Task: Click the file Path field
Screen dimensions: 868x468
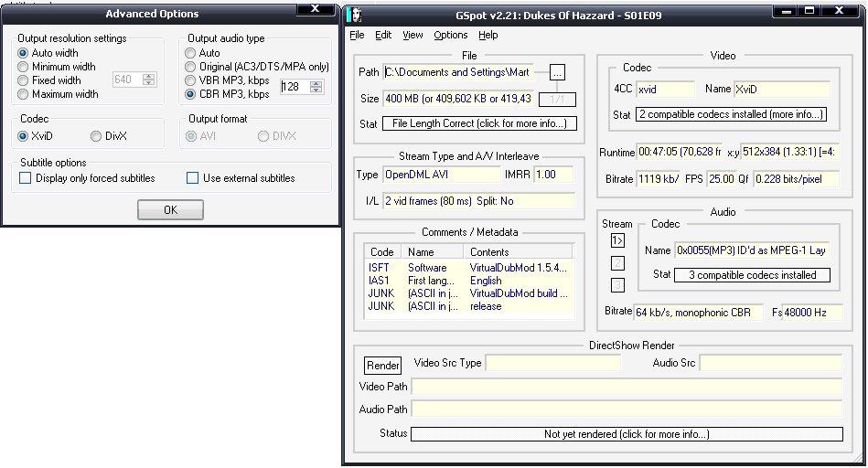Action: coord(458,72)
